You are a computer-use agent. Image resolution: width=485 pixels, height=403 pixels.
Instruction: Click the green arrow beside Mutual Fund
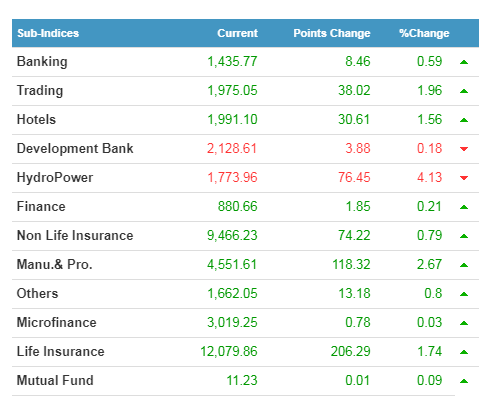pyautogui.click(x=464, y=381)
